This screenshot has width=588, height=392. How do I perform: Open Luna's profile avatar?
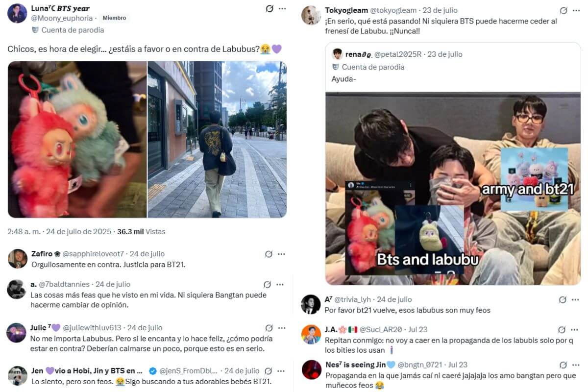(17, 13)
